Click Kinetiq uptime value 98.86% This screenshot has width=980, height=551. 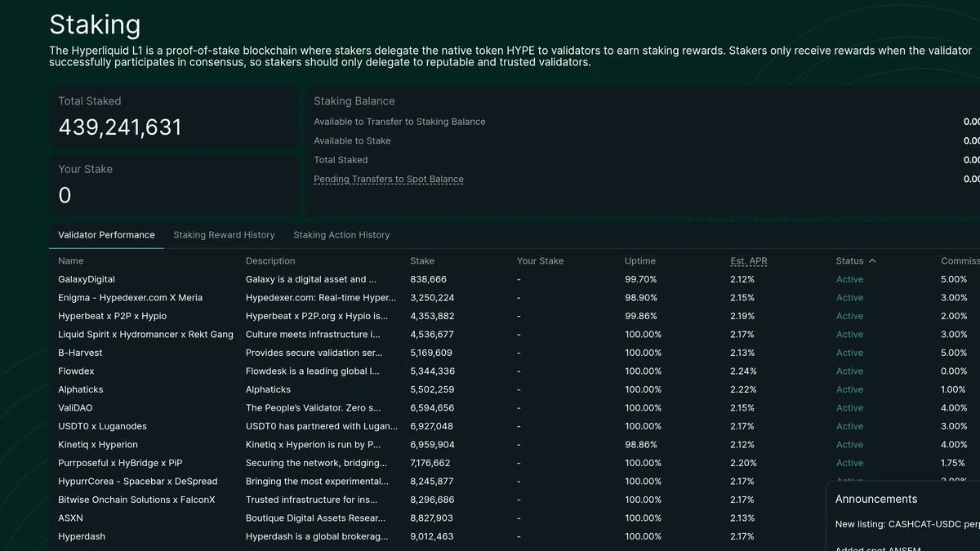click(641, 445)
